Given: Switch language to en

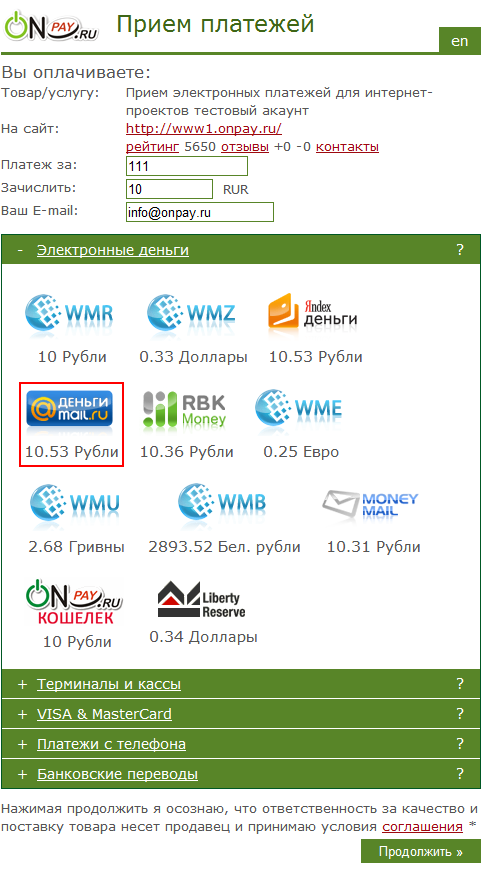Looking at the screenshot, I should coord(459,41).
